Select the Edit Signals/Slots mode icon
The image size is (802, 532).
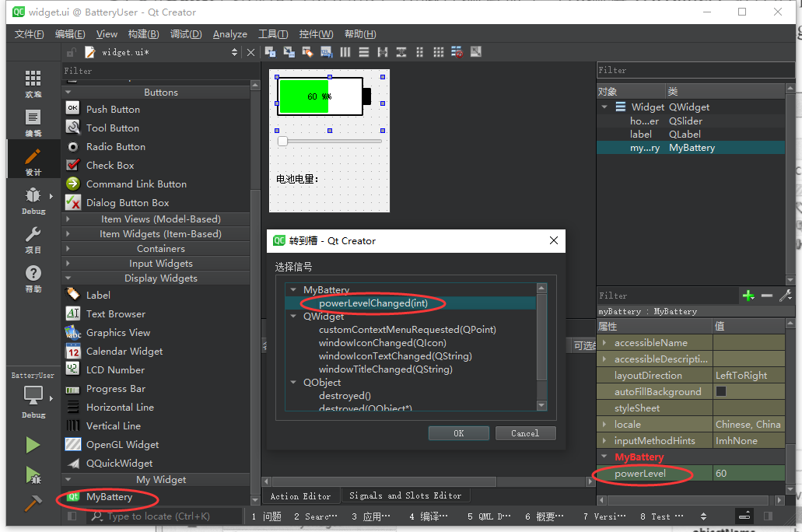tap(288, 51)
